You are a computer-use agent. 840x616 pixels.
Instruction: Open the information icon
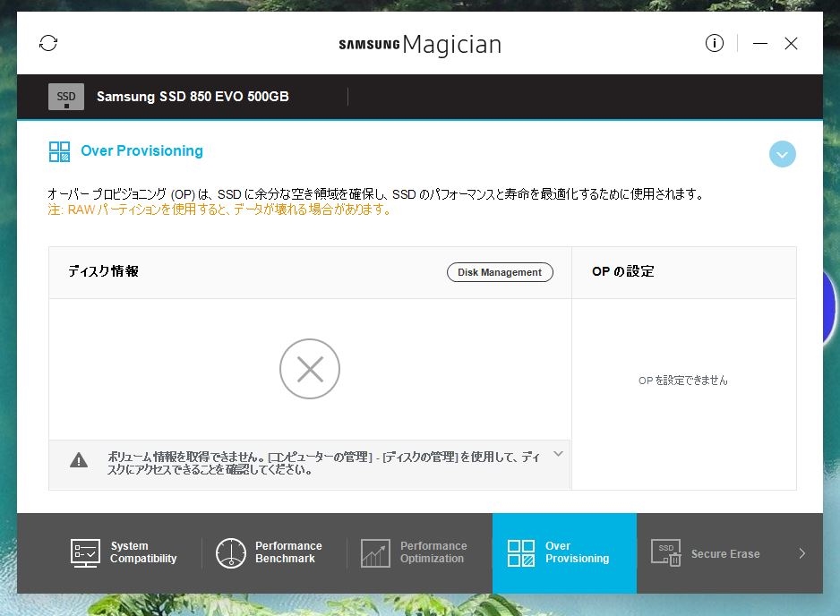click(x=714, y=43)
